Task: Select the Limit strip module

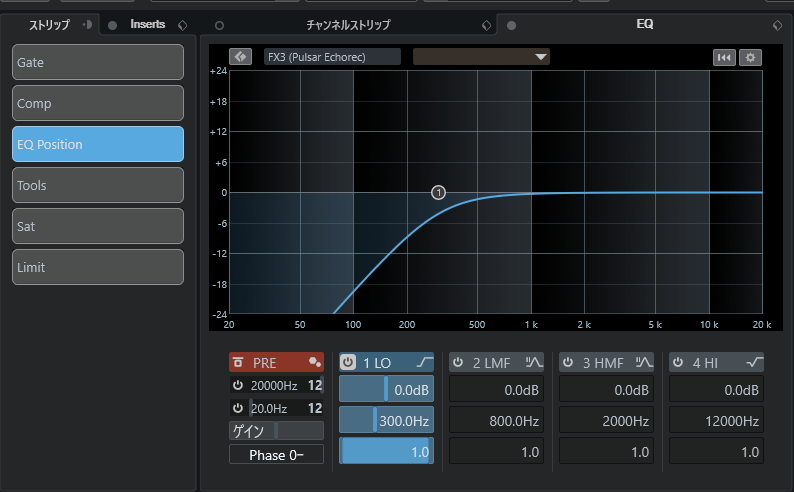Action: pos(98,267)
